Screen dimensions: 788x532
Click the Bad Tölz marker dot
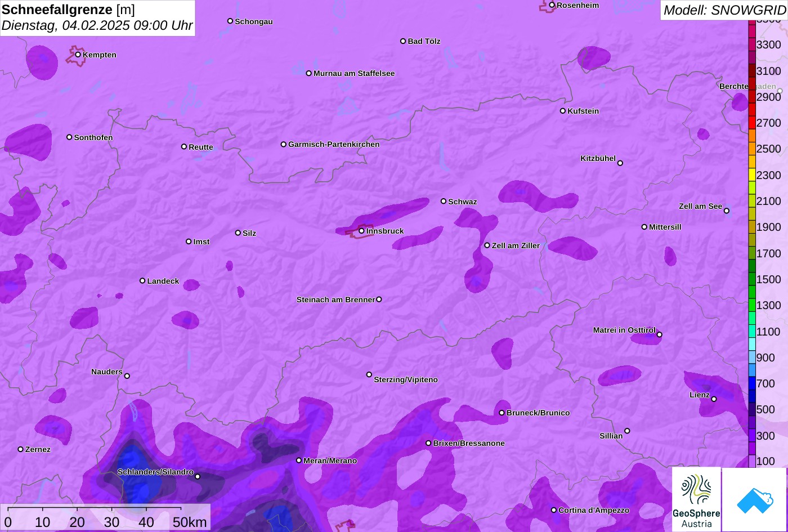coord(403,41)
